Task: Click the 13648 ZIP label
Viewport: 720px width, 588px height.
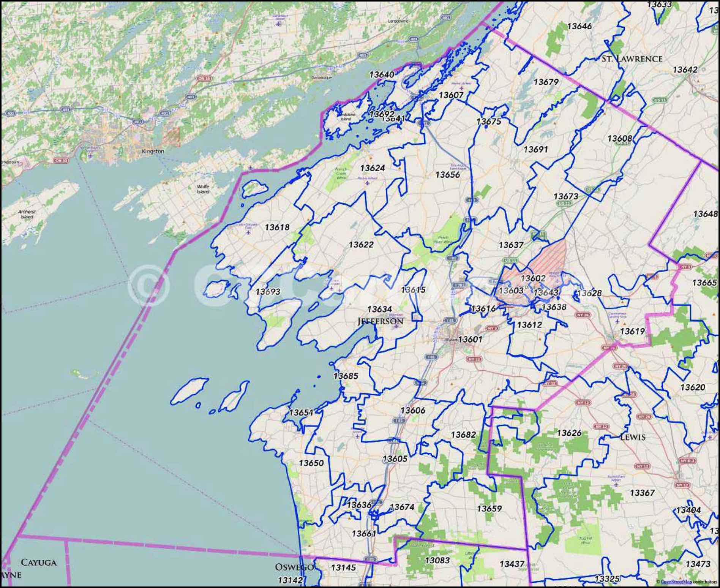Action: [706, 214]
